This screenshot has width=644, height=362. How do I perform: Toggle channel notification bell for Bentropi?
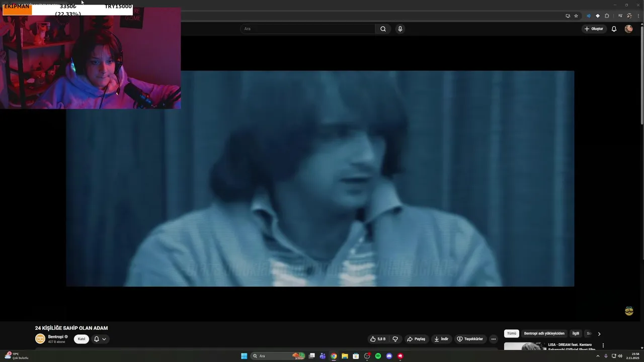(x=97, y=339)
